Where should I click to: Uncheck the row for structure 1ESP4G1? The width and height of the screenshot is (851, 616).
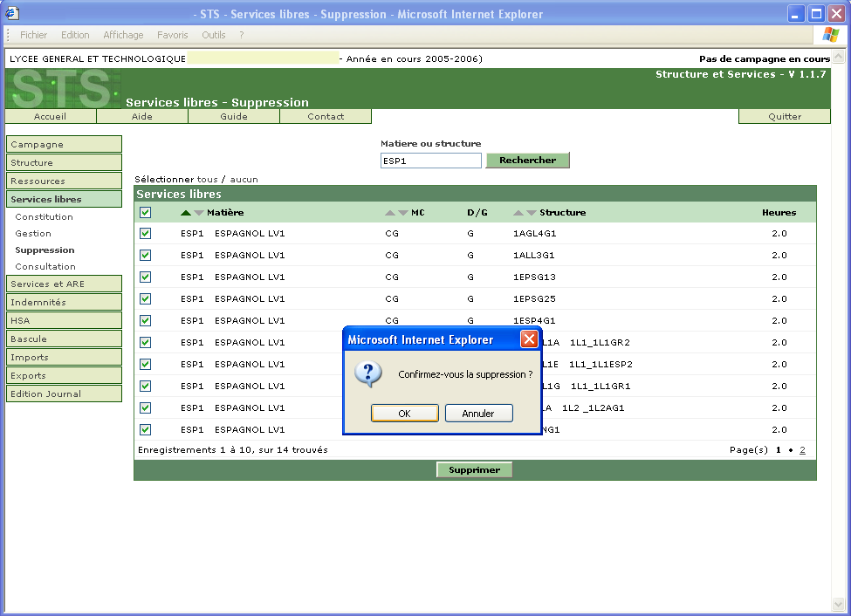coord(146,321)
